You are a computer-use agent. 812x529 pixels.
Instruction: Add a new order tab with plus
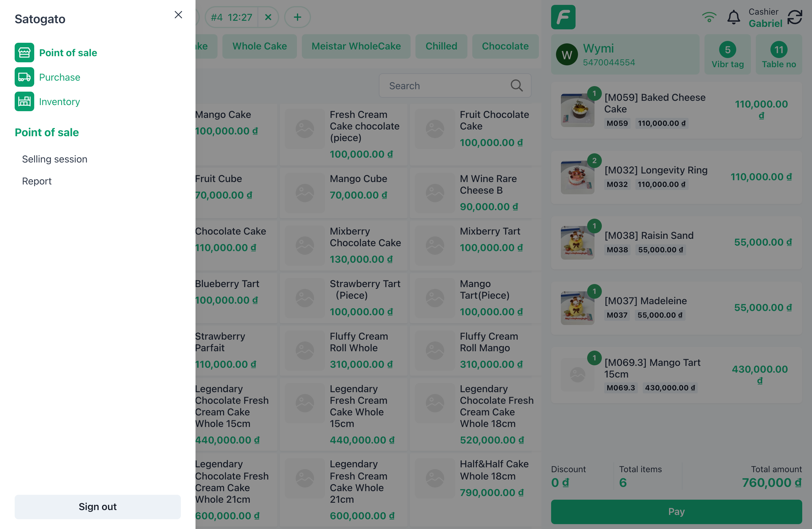coord(297,17)
